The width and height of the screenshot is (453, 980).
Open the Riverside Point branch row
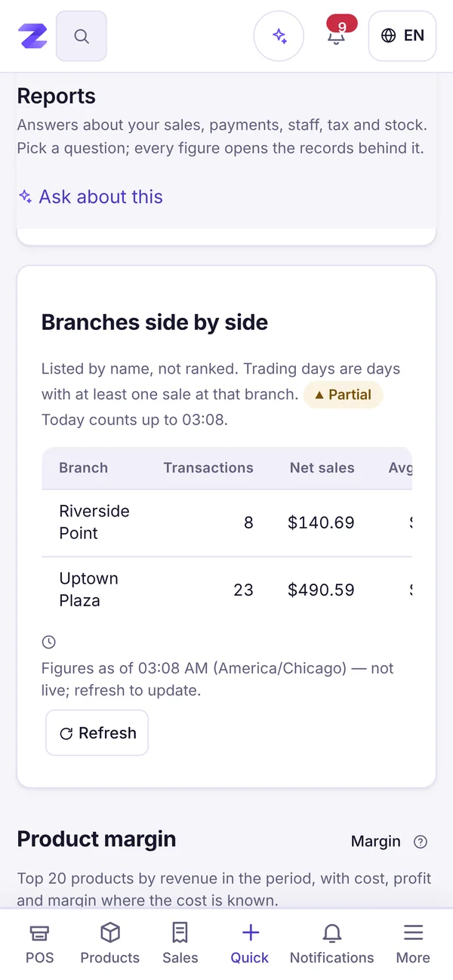226,523
